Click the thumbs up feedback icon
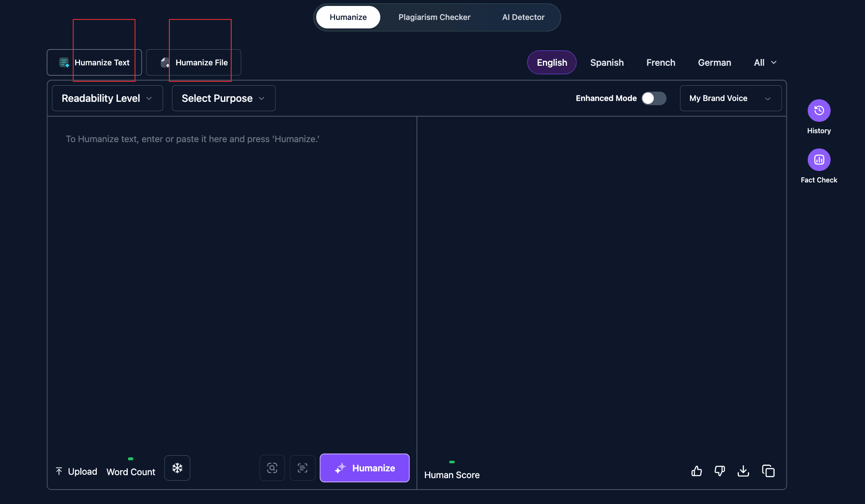Screen dimensions: 865x504 (696, 471)
